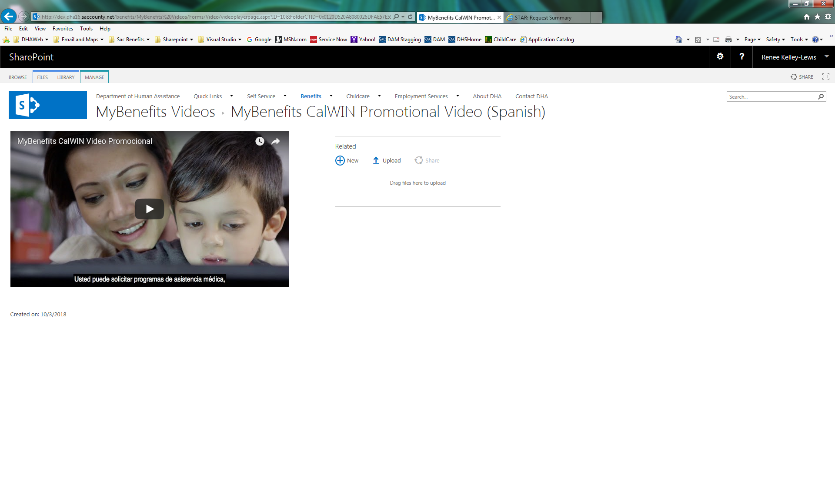This screenshot has width=835, height=504.
Task: Open the browser Favorites star icon
Action: pos(817,17)
